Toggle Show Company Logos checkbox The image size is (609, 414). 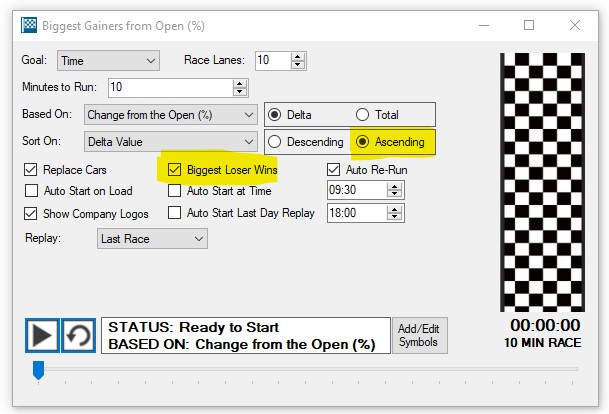(x=30, y=213)
